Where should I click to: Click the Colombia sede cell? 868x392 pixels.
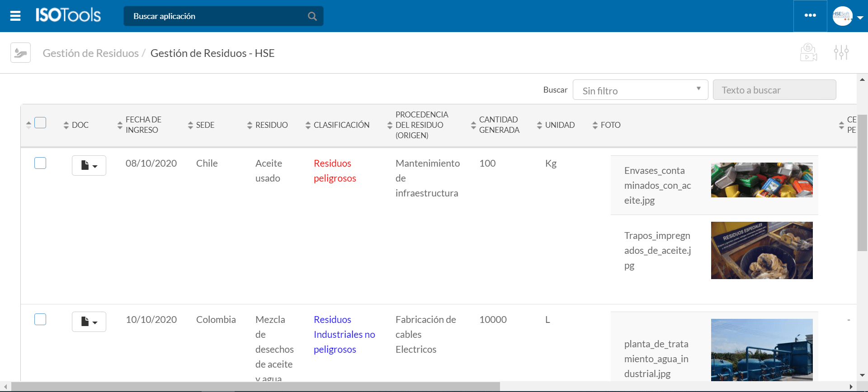click(x=216, y=319)
